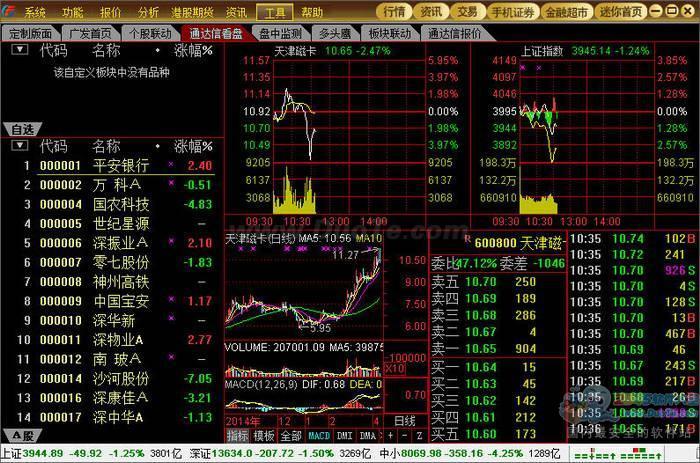Click the purple marker next to 平安银行
The image size is (700, 463).
click(x=171, y=164)
